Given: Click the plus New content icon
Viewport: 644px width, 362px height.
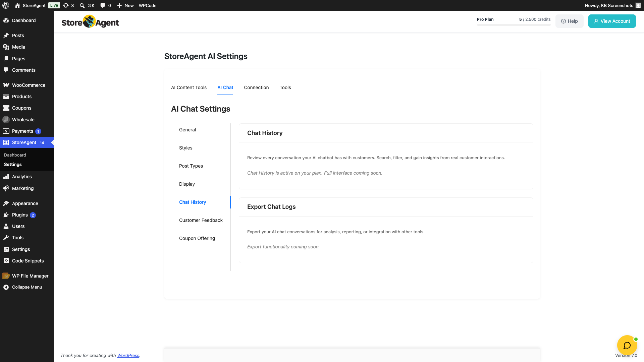Looking at the screenshot, I should pyautogui.click(x=119, y=5).
